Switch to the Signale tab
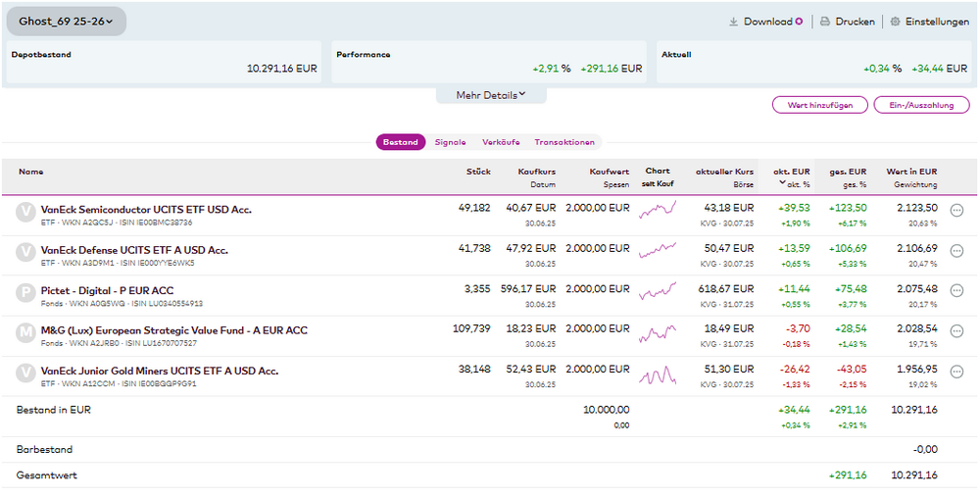 click(450, 142)
